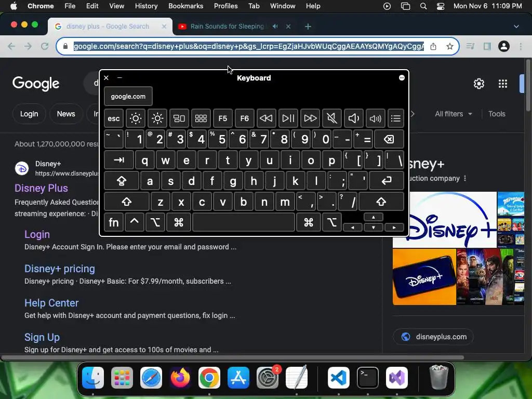The height and width of the screenshot is (399, 532).
Task: Toggle the left shift key
Action: [x=127, y=202]
